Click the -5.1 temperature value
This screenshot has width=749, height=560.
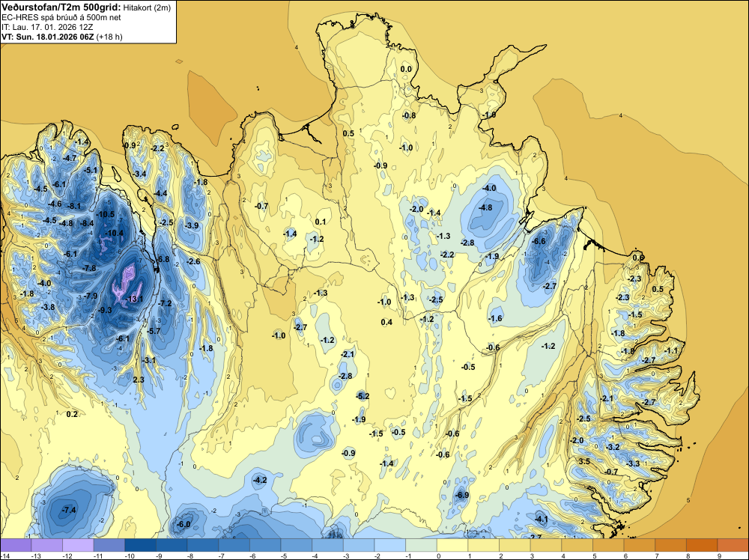click(91, 170)
